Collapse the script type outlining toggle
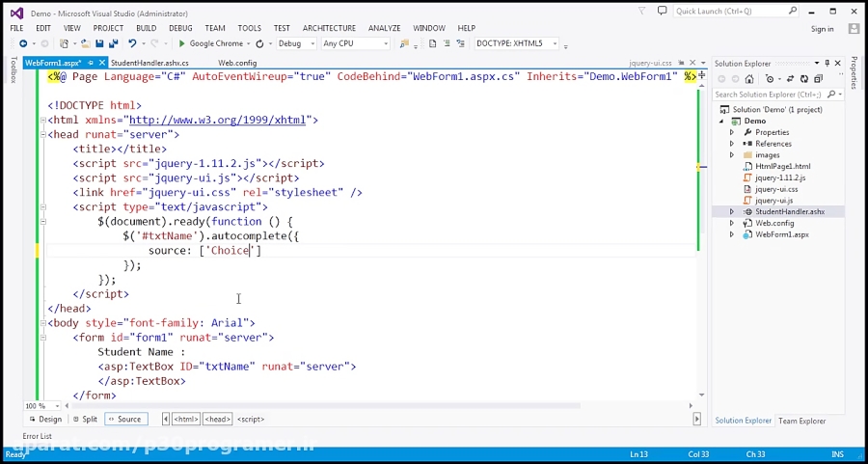 pos(43,207)
